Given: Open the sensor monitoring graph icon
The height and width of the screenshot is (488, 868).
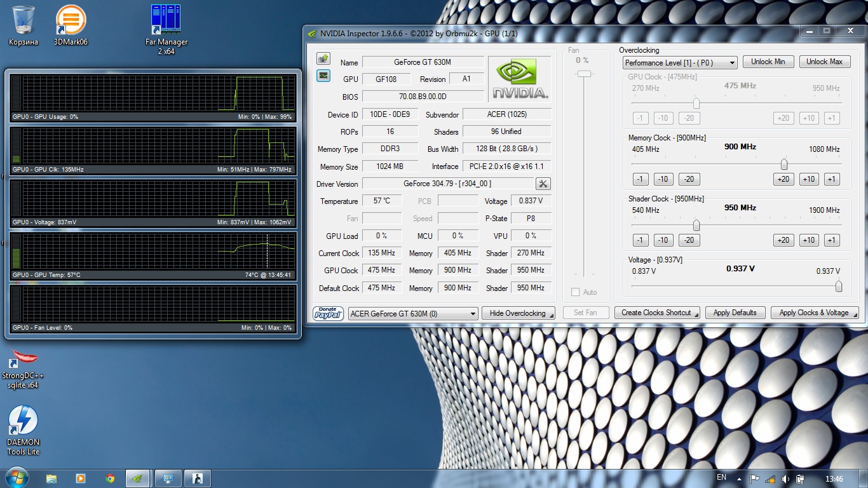Looking at the screenshot, I should click(x=323, y=76).
